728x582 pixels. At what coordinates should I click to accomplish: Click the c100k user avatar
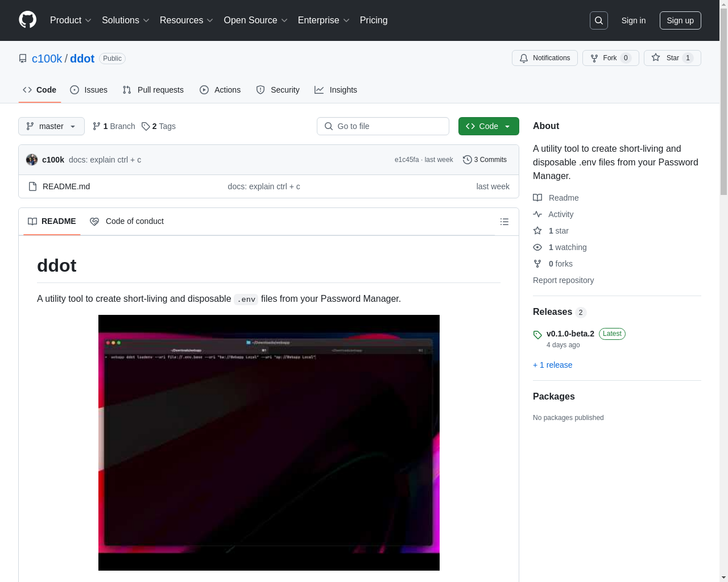pos(32,160)
